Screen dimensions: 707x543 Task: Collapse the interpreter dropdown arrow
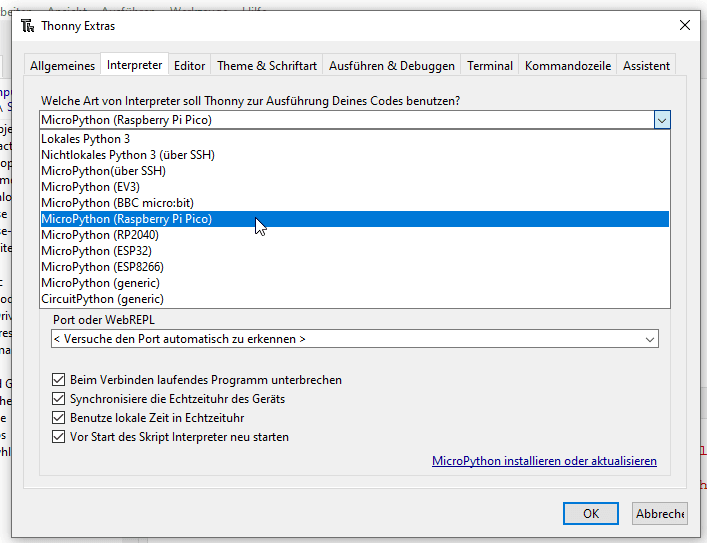[661, 119]
